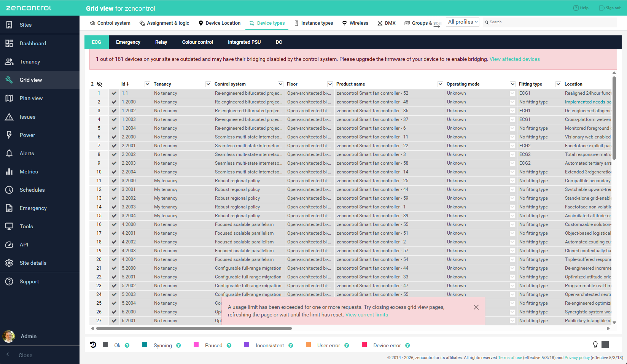The width and height of the screenshot is (627, 364).
Task: Toggle checkmark for row 3.2000
Action: 114,181
